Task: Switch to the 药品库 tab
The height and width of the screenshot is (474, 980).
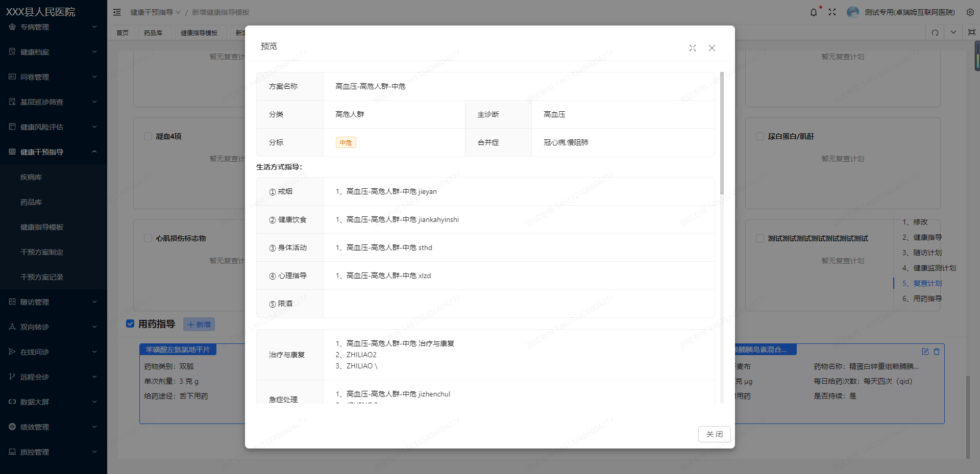Action: pos(153,33)
